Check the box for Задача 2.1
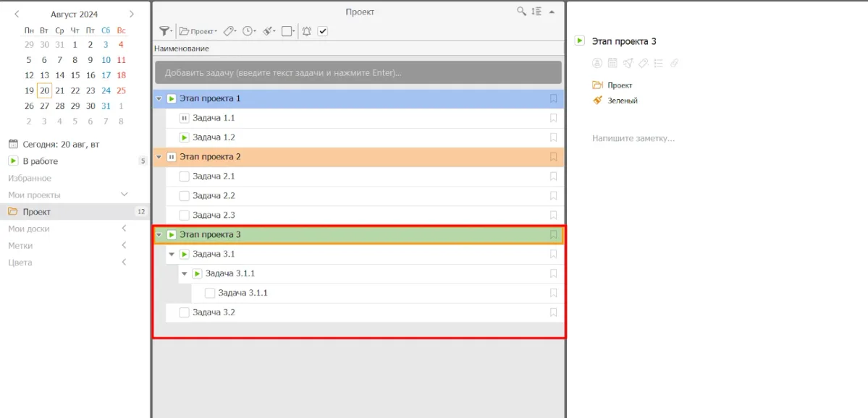 pyautogui.click(x=184, y=176)
